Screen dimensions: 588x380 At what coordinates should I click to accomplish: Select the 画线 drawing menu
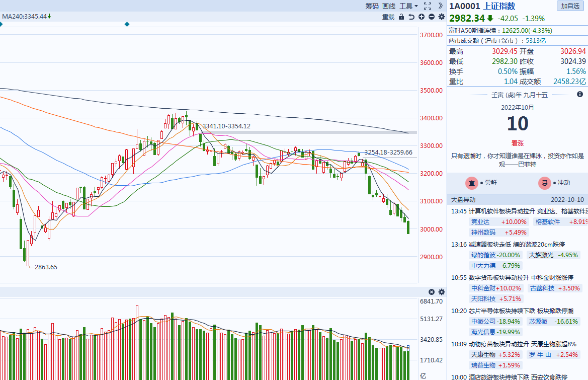389,6
